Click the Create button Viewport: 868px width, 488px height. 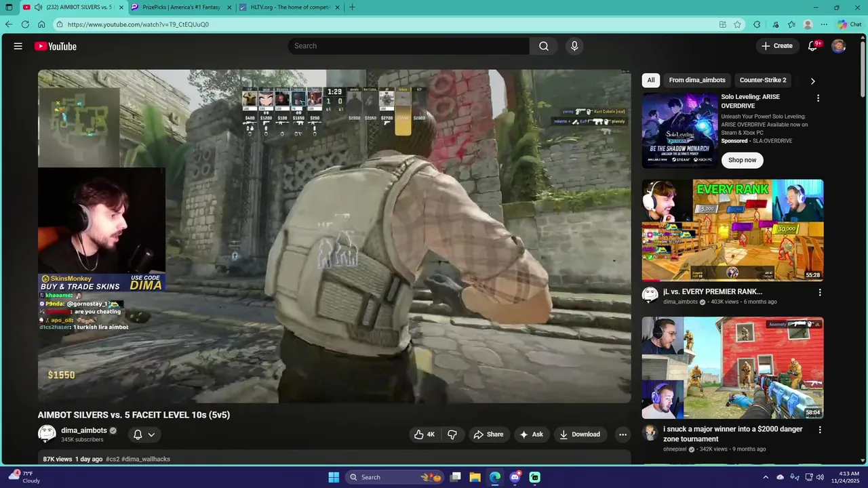[x=776, y=46]
